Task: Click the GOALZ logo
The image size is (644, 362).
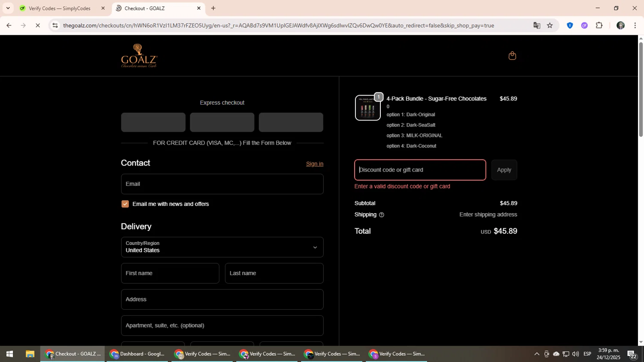Action: [139, 56]
